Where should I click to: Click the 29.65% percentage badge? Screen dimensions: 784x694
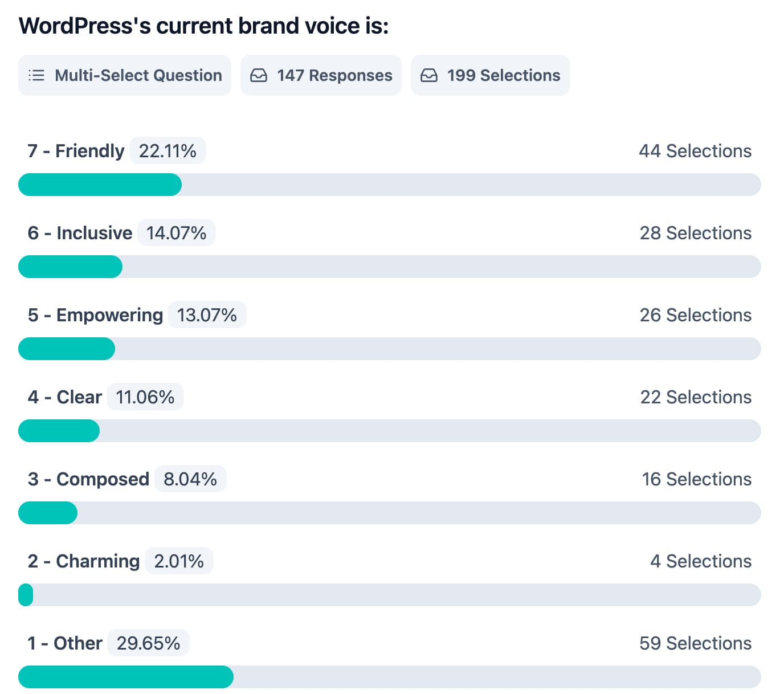point(148,643)
